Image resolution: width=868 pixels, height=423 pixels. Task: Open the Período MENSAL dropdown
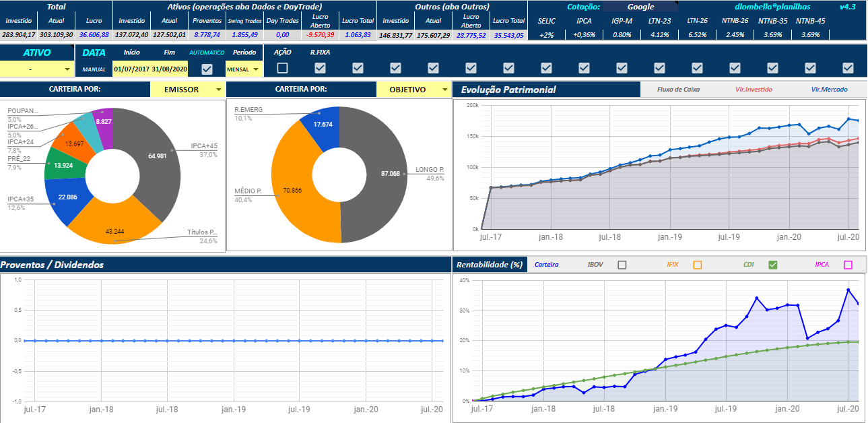click(244, 69)
